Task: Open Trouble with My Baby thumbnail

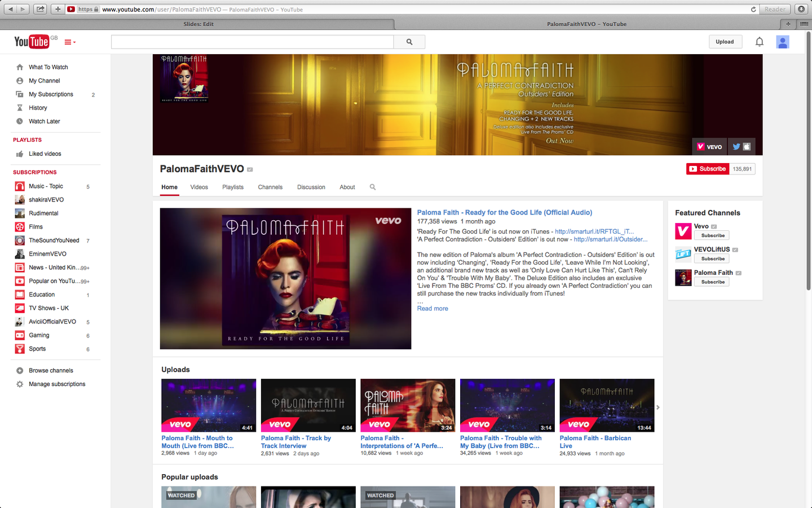Action: pos(507,405)
